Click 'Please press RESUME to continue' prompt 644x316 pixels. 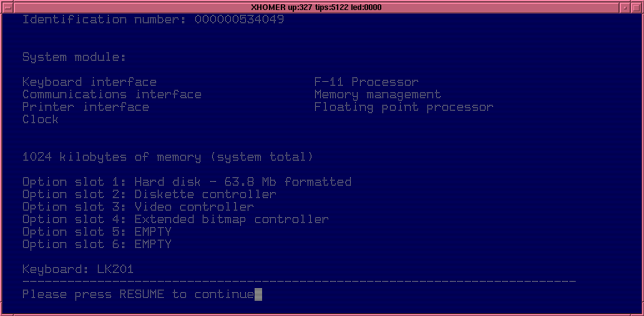coord(138,294)
